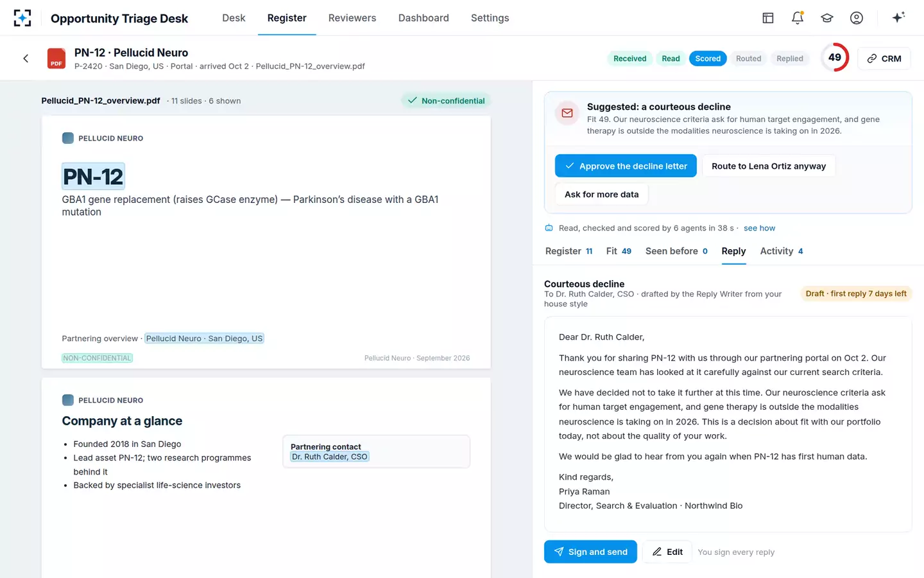Screen dimensions: 924x578
Task: Click the Received status pill
Action: [x=629, y=58]
